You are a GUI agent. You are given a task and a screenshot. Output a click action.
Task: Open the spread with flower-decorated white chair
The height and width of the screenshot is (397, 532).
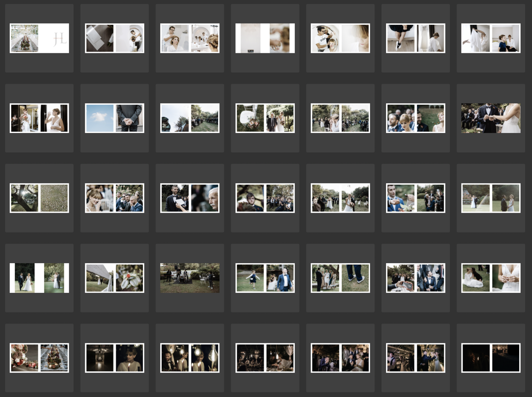pyautogui.click(x=265, y=118)
